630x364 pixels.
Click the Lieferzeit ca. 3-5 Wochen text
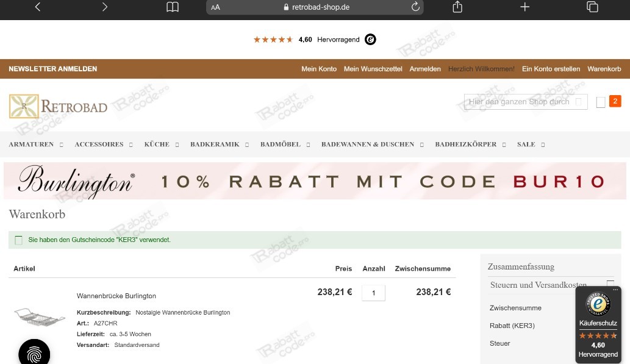click(114, 334)
